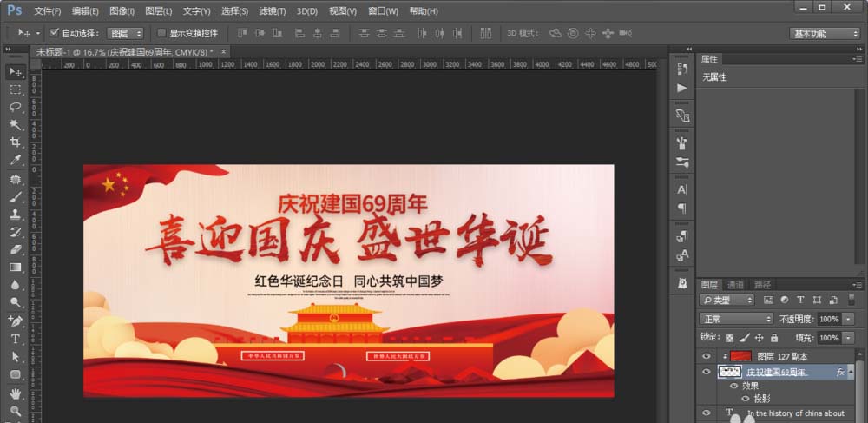This screenshot has height=423, width=868.
Task: Select the Magic Wand tool
Action: [x=16, y=124]
